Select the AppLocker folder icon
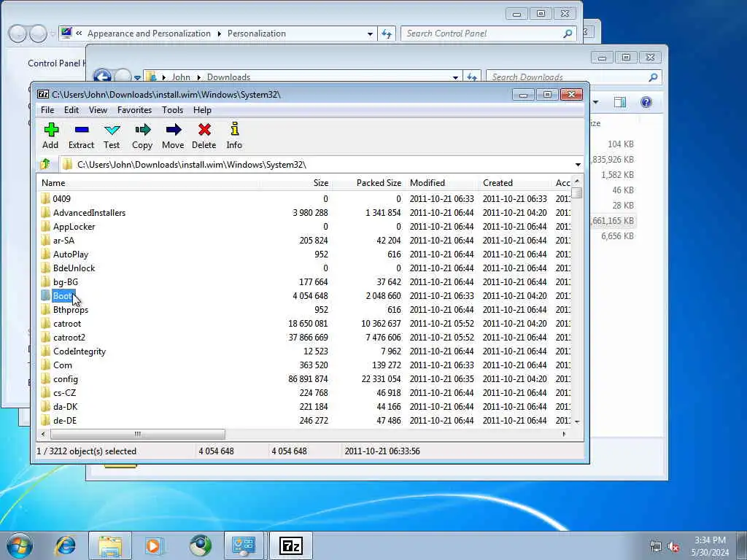The image size is (747, 560). [46, 226]
